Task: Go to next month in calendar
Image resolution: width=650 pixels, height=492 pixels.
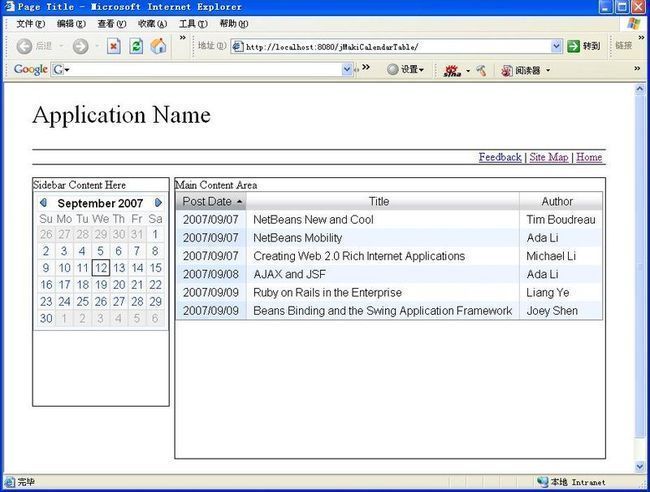Action: point(158,202)
